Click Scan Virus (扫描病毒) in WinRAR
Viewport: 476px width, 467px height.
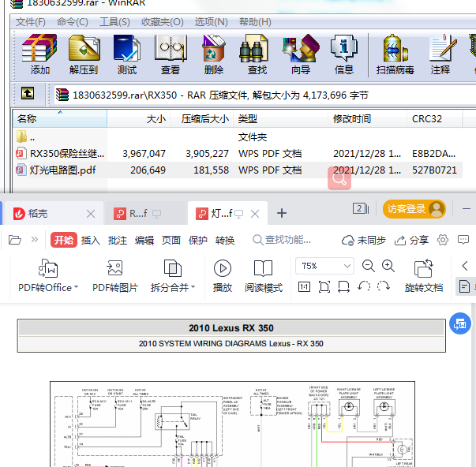click(395, 55)
